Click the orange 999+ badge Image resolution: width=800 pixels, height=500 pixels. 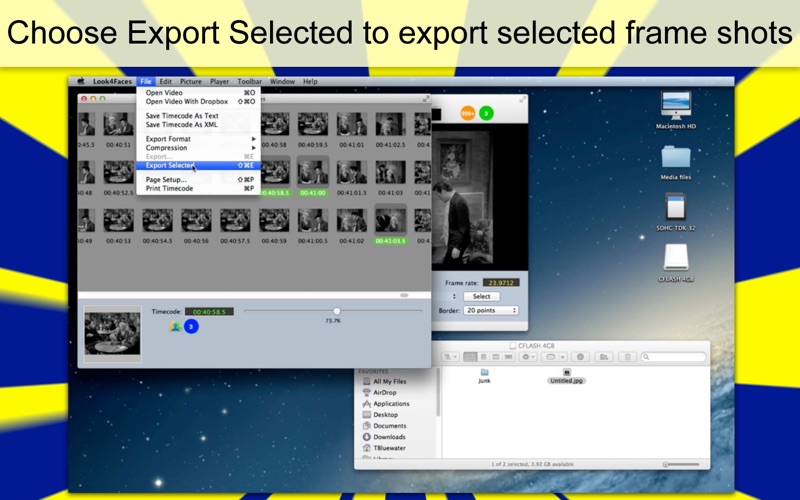coord(467,113)
